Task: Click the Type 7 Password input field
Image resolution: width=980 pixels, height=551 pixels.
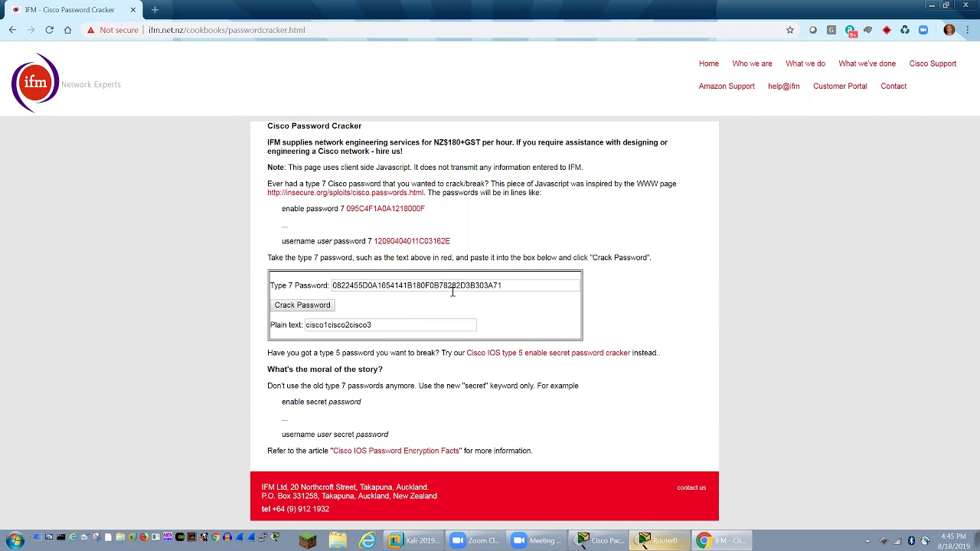Action: [455, 285]
